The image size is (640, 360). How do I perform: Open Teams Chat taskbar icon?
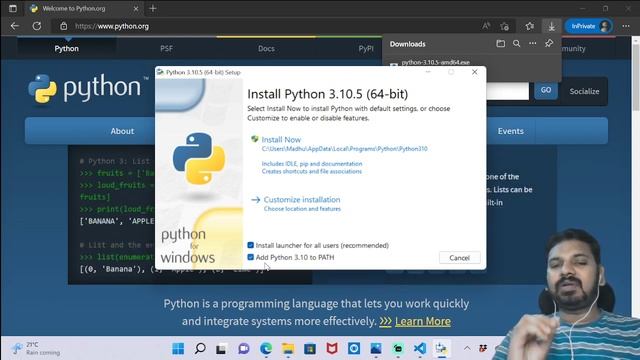coord(244,349)
